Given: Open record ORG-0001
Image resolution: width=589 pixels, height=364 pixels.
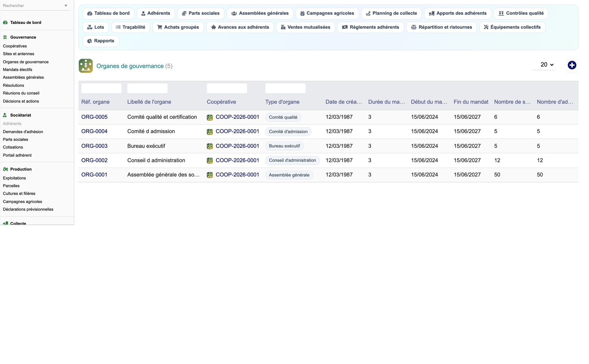Looking at the screenshot, I should 94,175.
